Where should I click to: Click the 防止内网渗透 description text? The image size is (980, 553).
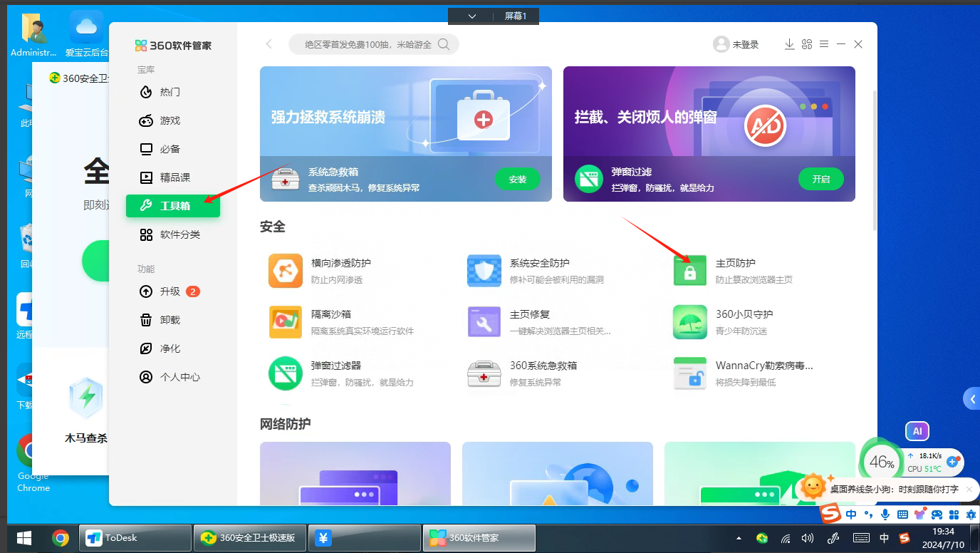click(x=337, y=280)
